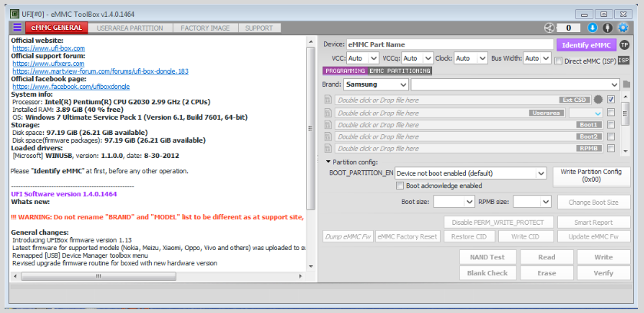Enable the Boot1 checkbox
This screenshot has width=644, height=313.
611,124
